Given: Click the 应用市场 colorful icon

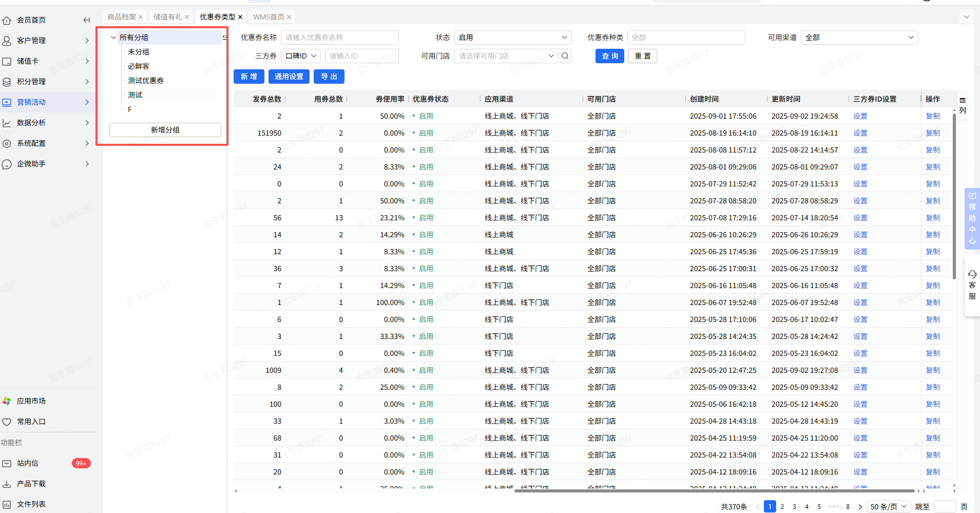Looking at the screenshot, I should 7,401.
